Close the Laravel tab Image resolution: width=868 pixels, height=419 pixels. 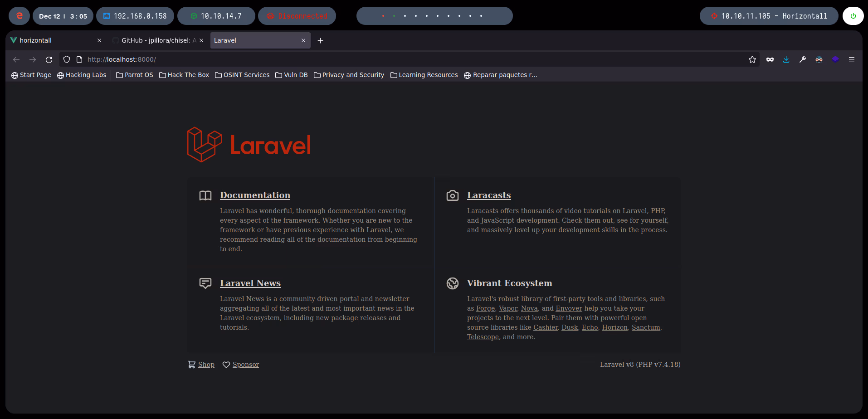tap(303, 40)
